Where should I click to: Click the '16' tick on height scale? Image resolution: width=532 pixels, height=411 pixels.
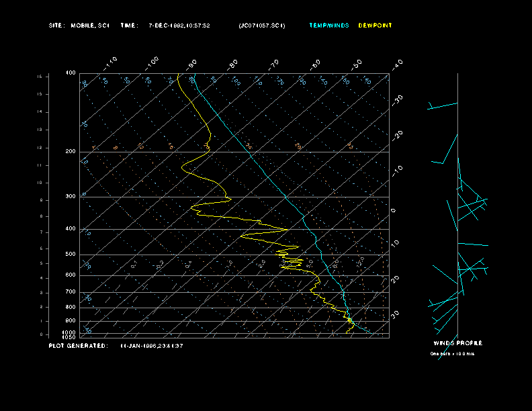click(x=40, y=77)
